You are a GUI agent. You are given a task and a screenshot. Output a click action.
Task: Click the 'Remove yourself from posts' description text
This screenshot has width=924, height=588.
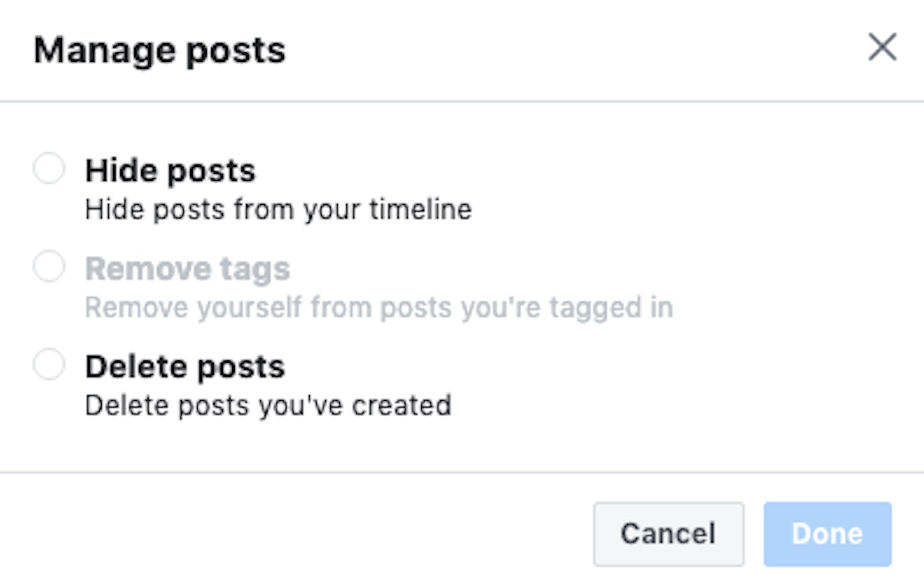(x=380, y=307)
